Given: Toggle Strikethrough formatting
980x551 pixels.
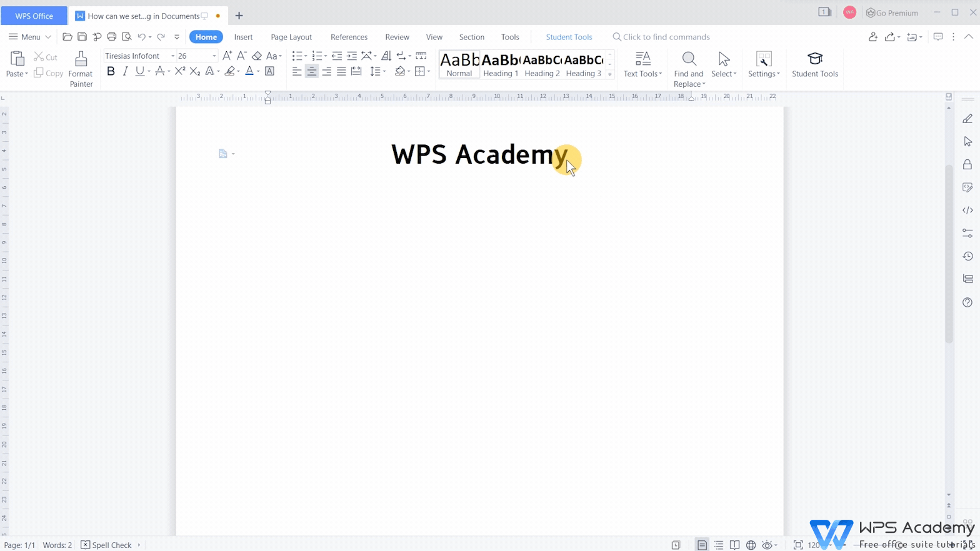Looking at the screenshot, I should click(160, 71).
